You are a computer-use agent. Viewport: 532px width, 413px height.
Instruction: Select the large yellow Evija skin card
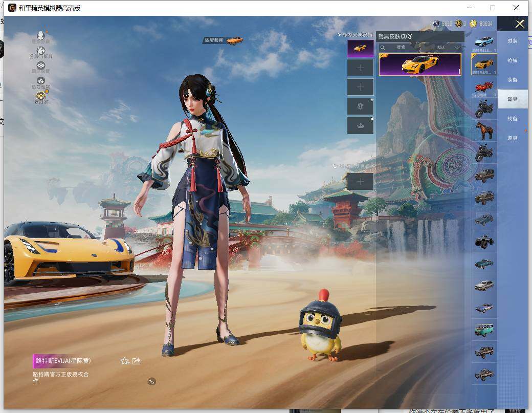click(420, 64)
